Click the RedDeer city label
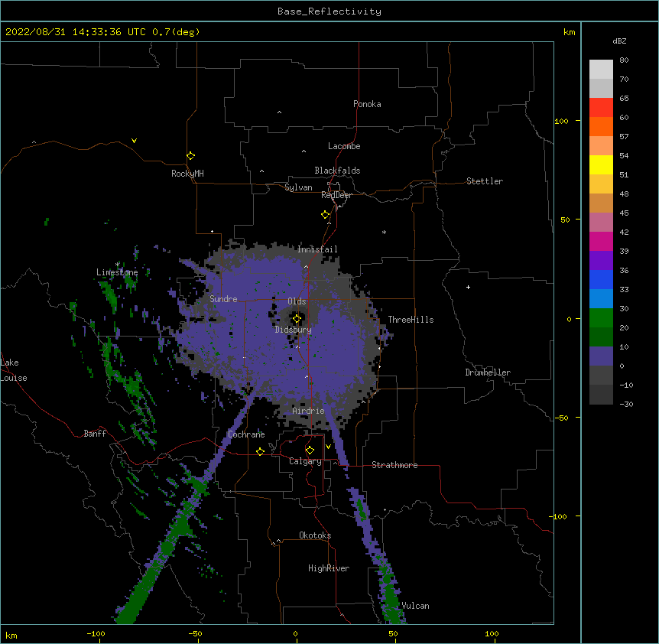 point(336,195)
